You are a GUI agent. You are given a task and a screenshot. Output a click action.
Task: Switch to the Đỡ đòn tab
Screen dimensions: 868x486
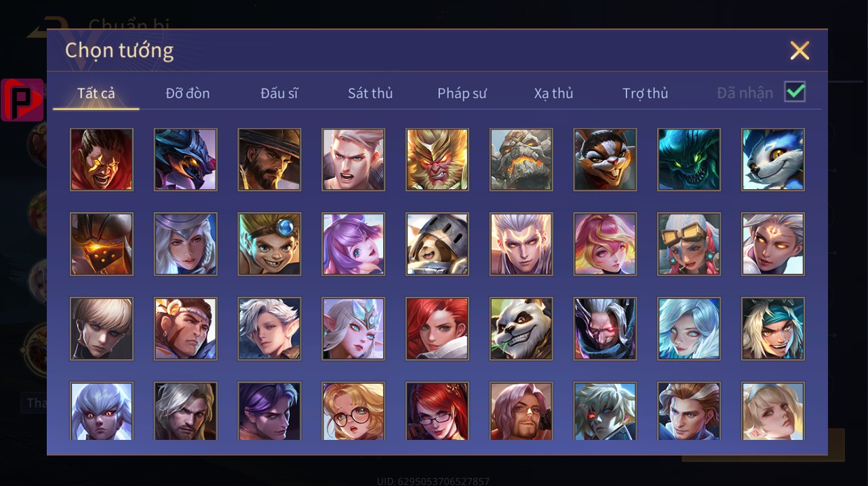click(188, 94)
